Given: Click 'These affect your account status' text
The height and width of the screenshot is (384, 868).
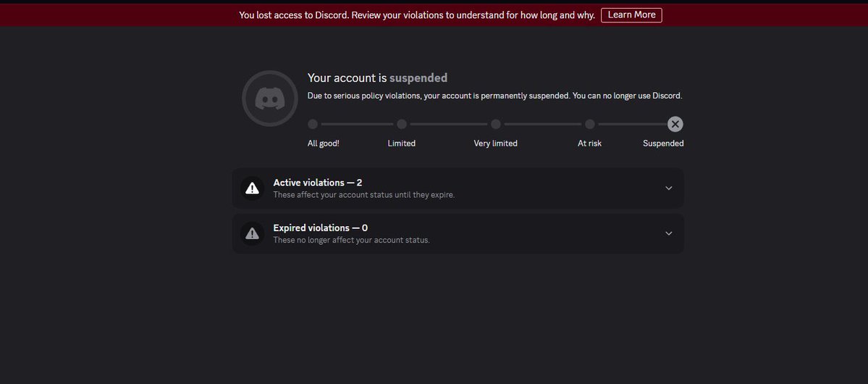Looking at the screenshot, I should [363, 195].
